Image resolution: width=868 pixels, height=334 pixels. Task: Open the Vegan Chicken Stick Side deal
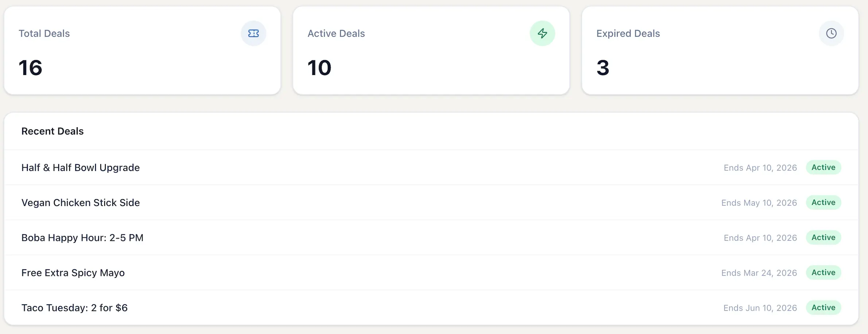[x=81, y=203]
